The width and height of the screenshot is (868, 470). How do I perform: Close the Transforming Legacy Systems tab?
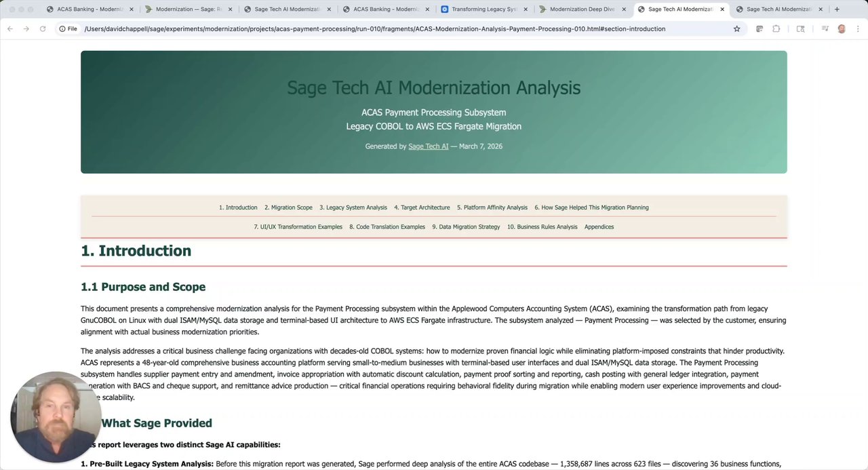(526, 9)
